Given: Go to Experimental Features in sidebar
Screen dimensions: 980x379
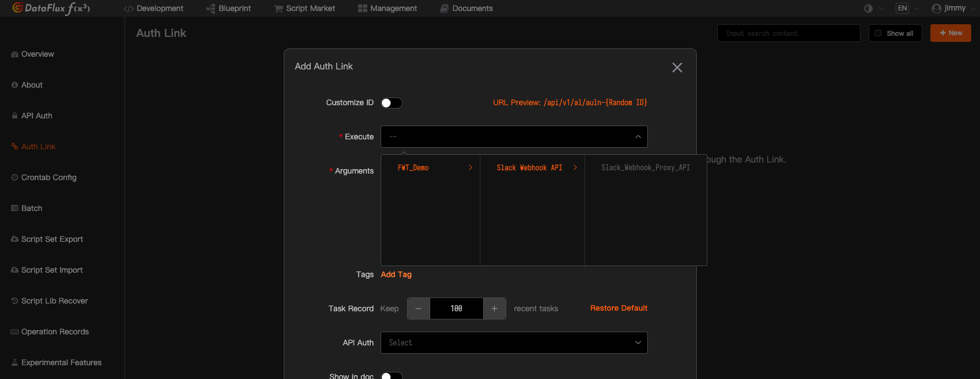Looking at the screenshot, I should pyautogui.click(x=62, y=362).
